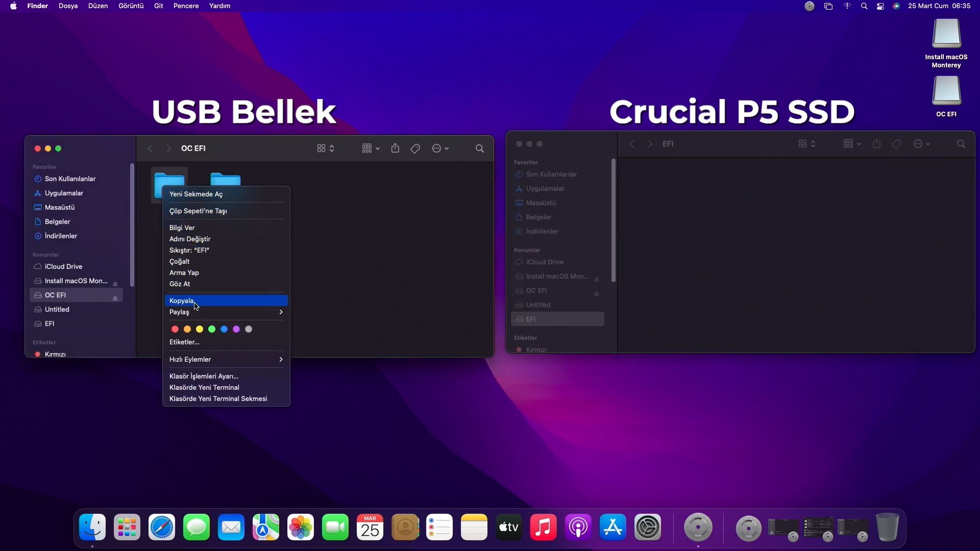Click the search icon in OC EFI window
This screenshot has height=551, width=980.
[479, 148]
